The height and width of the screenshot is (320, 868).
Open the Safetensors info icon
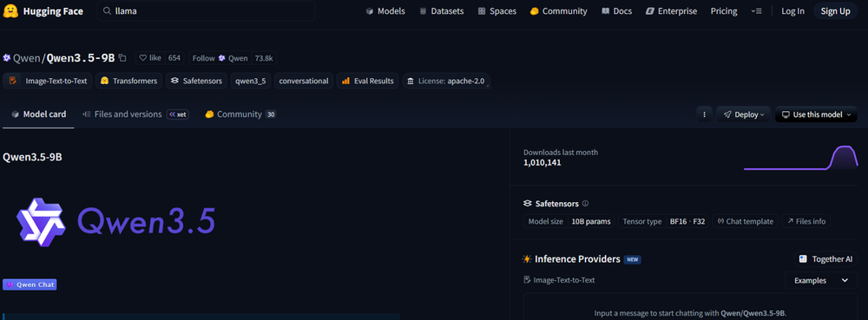[x=586, y=204]
